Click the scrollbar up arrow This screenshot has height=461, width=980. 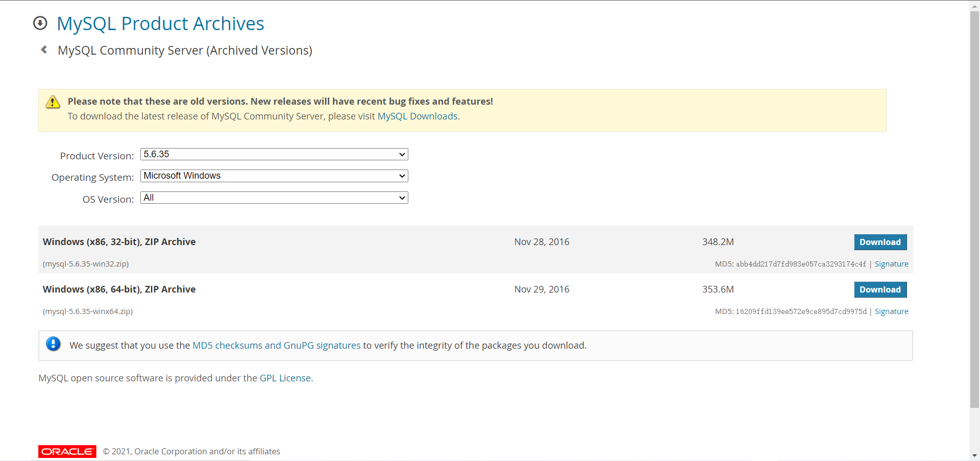974,5
